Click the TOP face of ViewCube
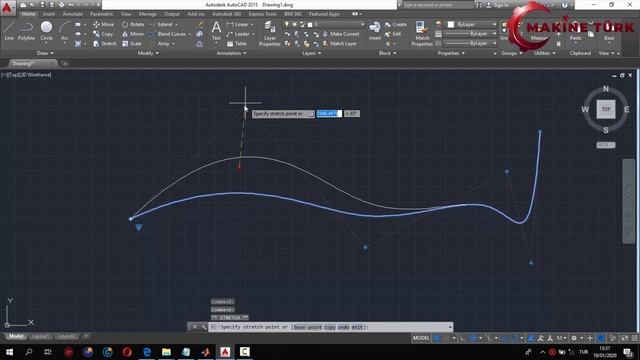The width and height of the screenshot is (640, 360). 606,109
